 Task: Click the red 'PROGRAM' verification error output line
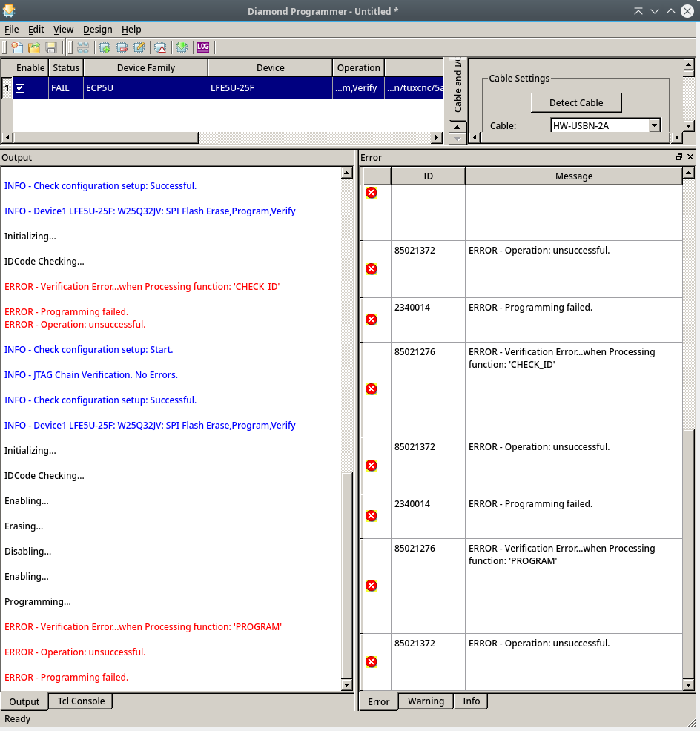click(142, 627)
